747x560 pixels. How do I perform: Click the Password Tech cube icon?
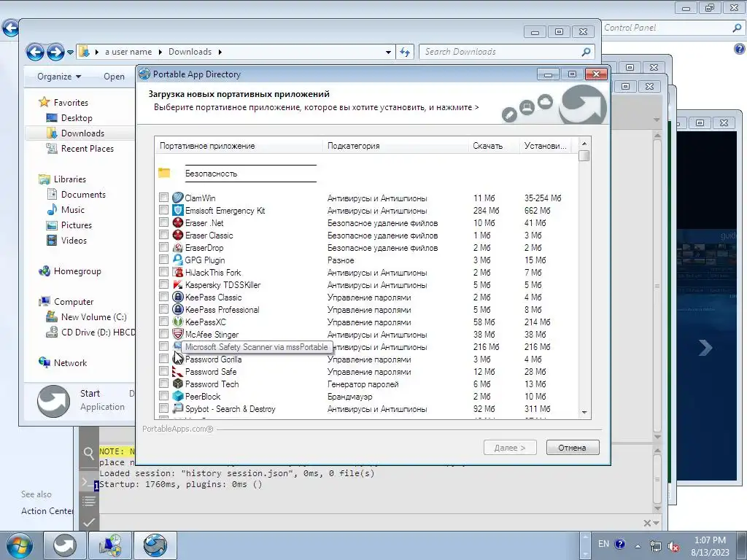coord(178,384)
